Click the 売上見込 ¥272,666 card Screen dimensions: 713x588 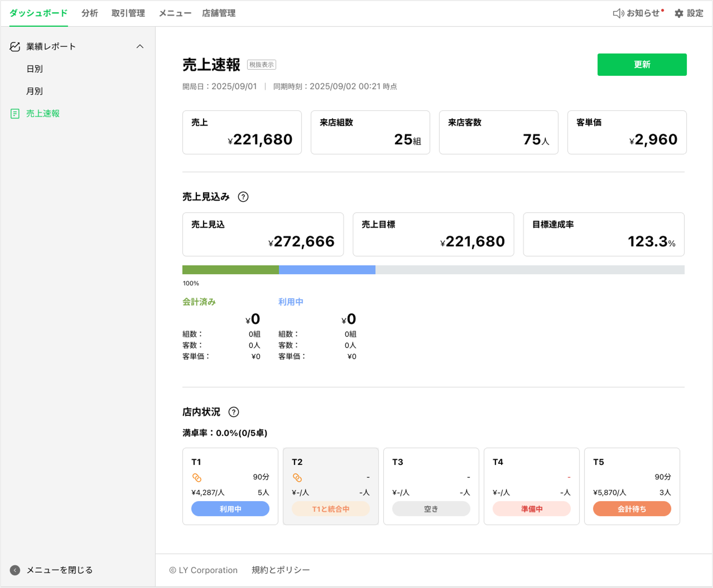pos(263,234)
